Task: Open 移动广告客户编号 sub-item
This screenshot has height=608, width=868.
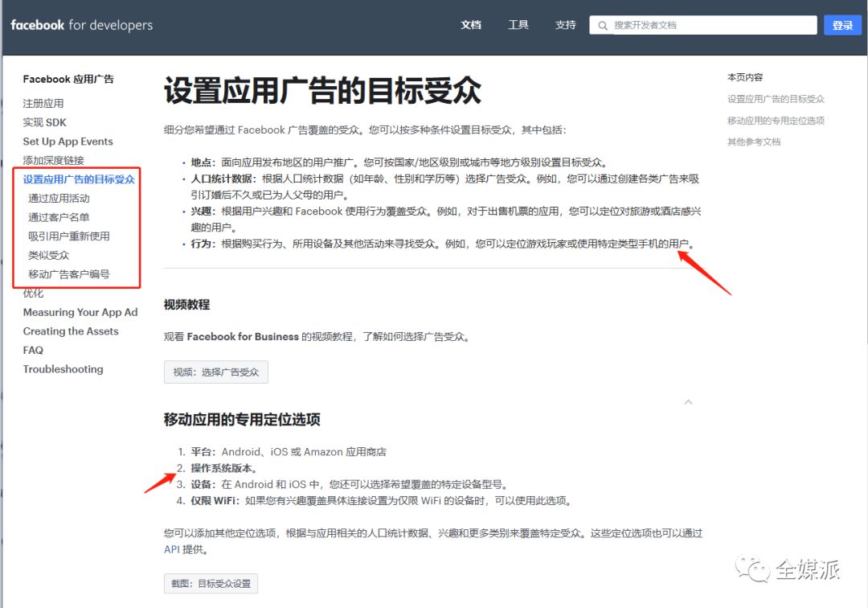Action: point(68,274)
